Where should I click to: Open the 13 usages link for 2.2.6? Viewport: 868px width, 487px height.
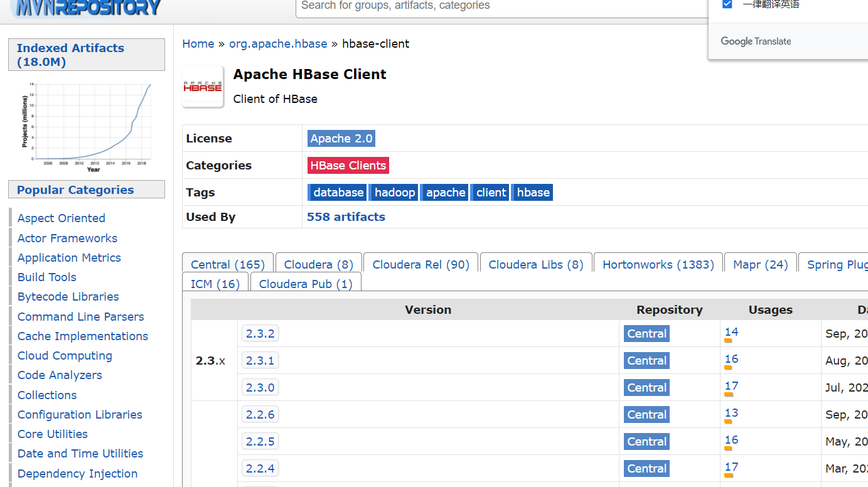731,413
